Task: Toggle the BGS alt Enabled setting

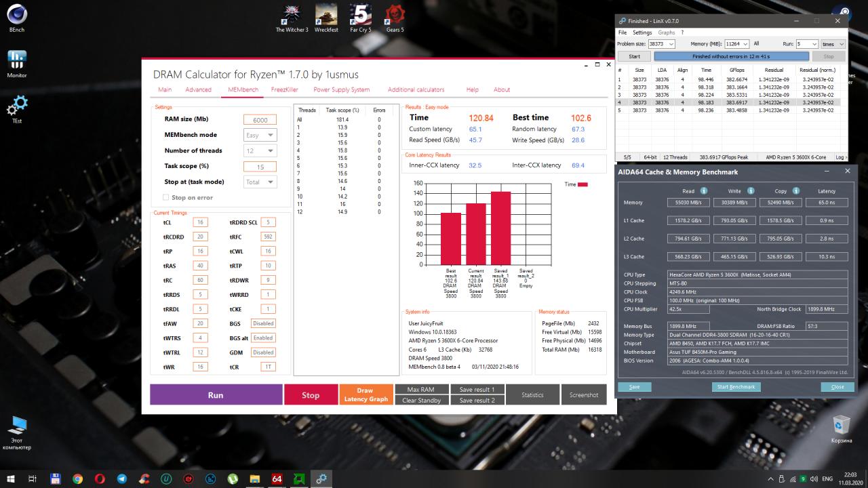Action: coord(263,338)
